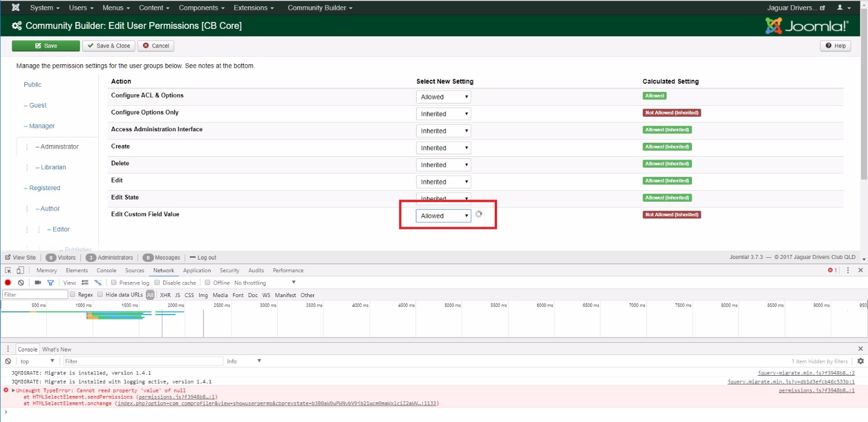Open the Delete permission dropdown
868x422 pixels.
pos(443,165)
